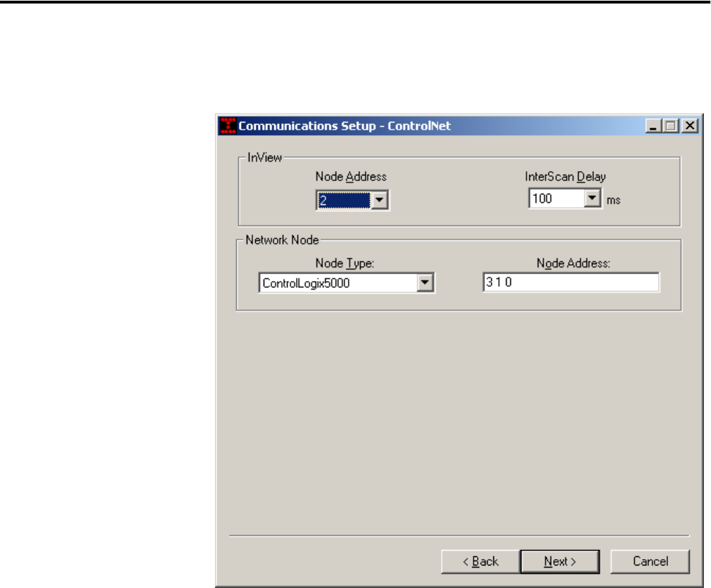Close the Communications Setup window
The width and height of the screenshot is (711, 588).
tap(690, 125)
